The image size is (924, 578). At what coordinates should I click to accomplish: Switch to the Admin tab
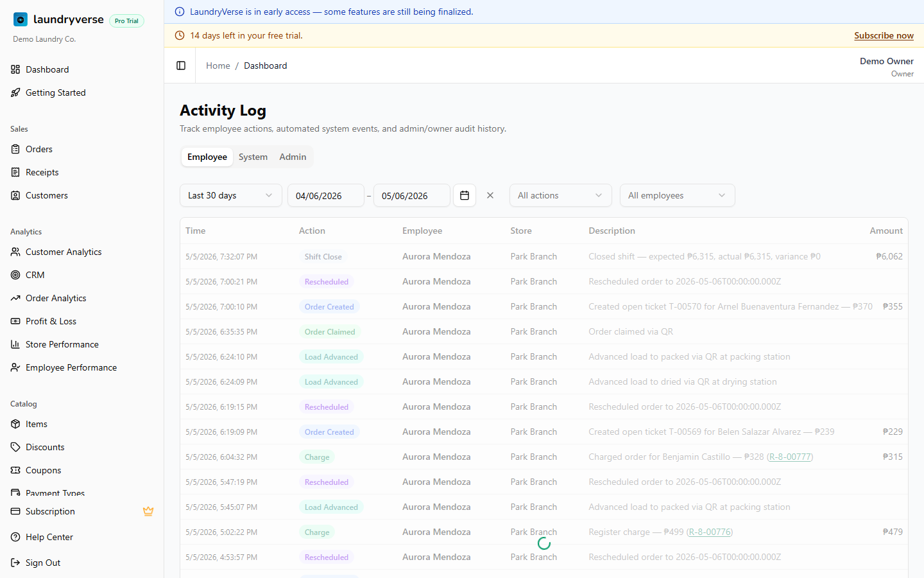(293, 157)
